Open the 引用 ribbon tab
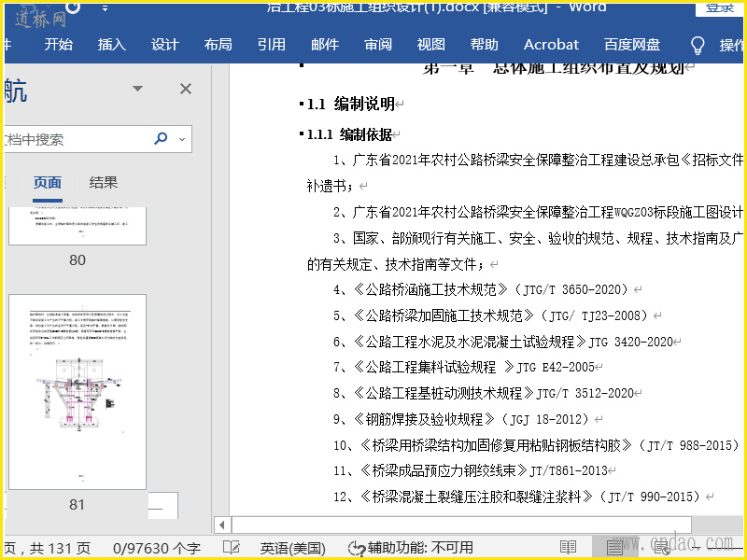Screen dimensions: 747x560 pos(272,45)
